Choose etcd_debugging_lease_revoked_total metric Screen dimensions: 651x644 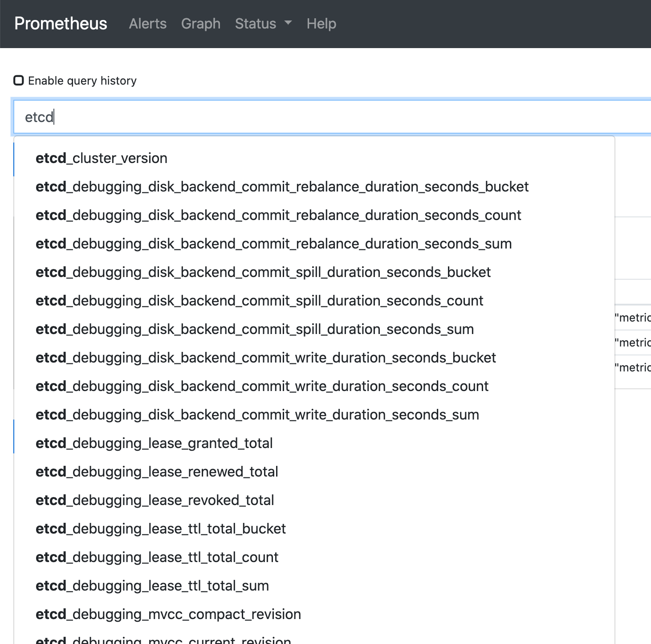155,500
